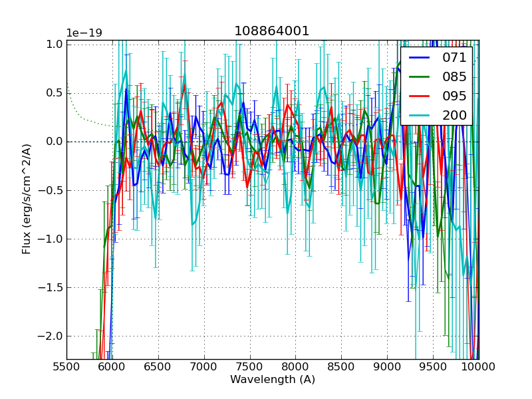
Task: Click the Flux y-axis label
Action: pos(27,199)
